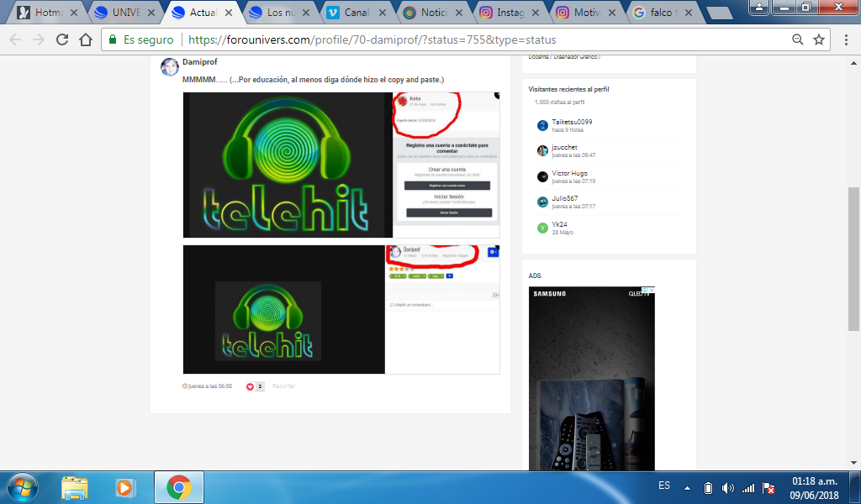Click the page scrollbar up arrow
Viewport: 861px width, 504px height.
click(x=854, y=63)
